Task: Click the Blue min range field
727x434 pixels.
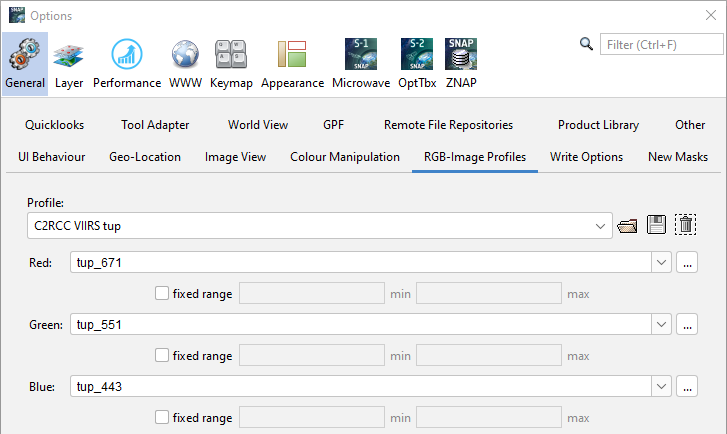Action: pyautogui.click(x=312, y=417)
